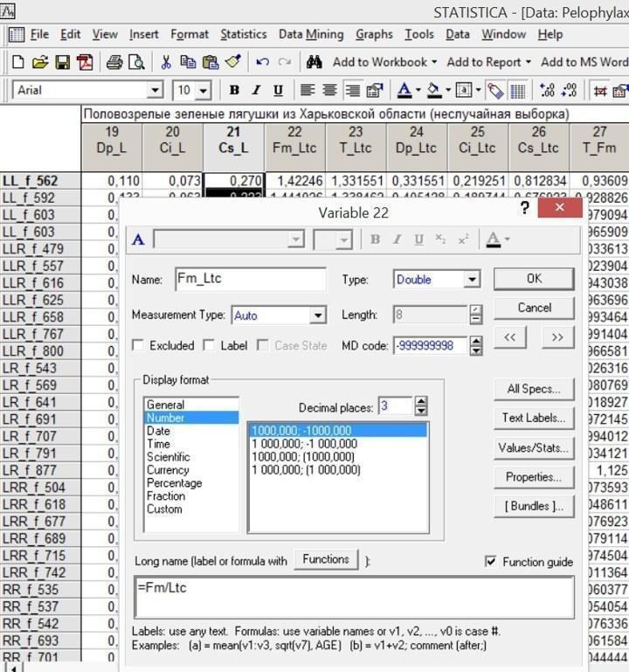629x672 pixels.
Task: Click the font color A icon
Action: 404,90
